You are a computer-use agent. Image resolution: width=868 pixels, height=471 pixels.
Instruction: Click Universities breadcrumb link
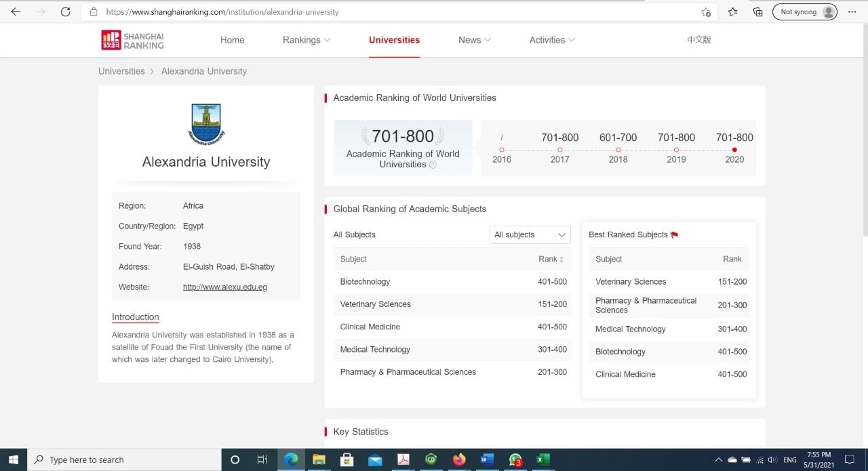tap(121, 71)
